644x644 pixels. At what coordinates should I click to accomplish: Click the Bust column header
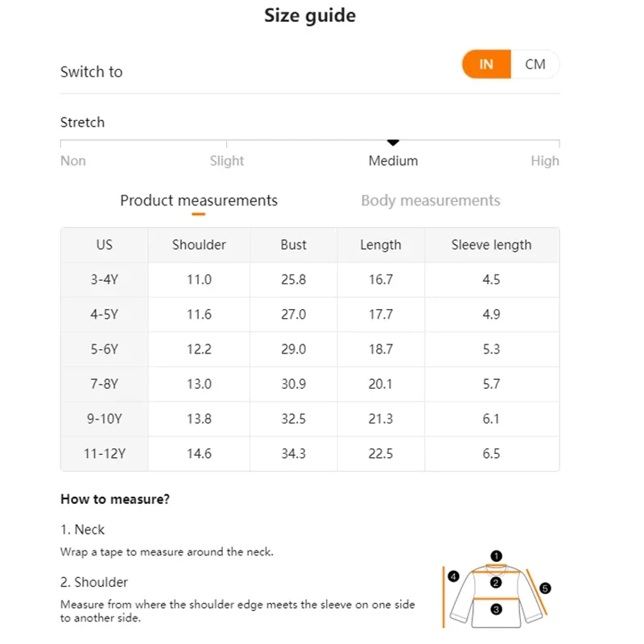293,245
